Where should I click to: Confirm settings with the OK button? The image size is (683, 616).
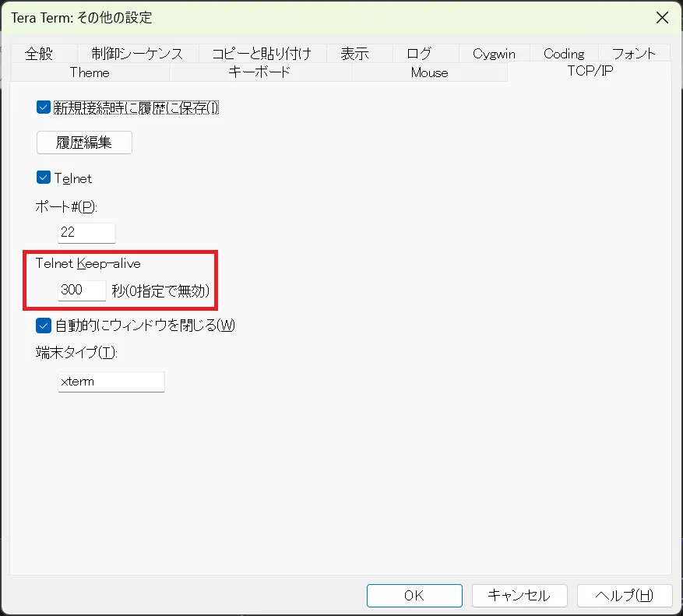point(414,595)
